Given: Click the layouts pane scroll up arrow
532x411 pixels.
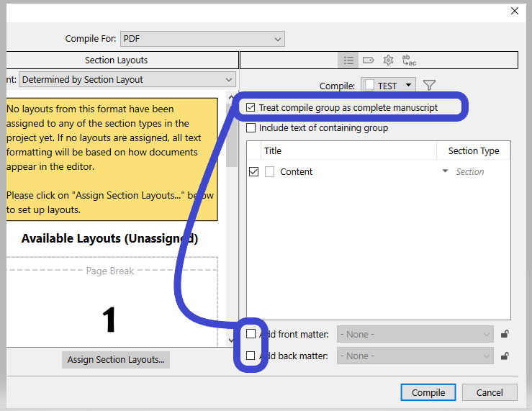Looking at the screenshot, I should point(231,98).
